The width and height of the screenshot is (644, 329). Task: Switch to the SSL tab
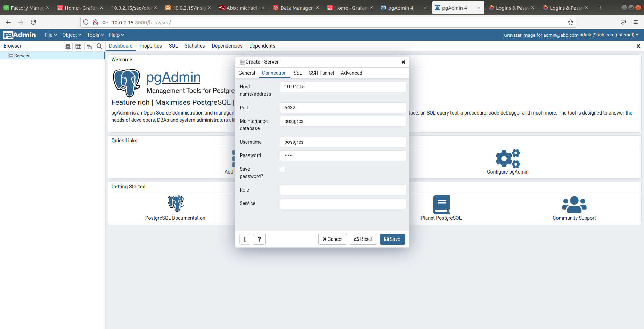298,73
